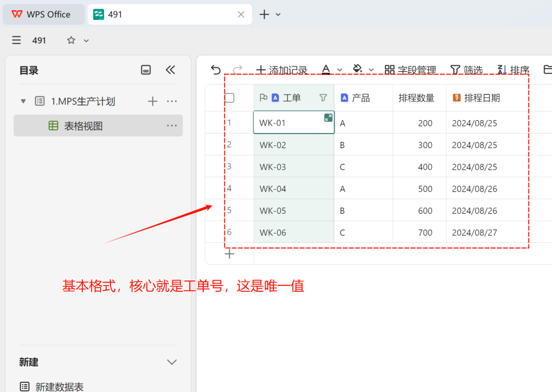Viewport: 552px width, 392px height.
Task: Select the quantity cell 300
Action: (419, 145)
